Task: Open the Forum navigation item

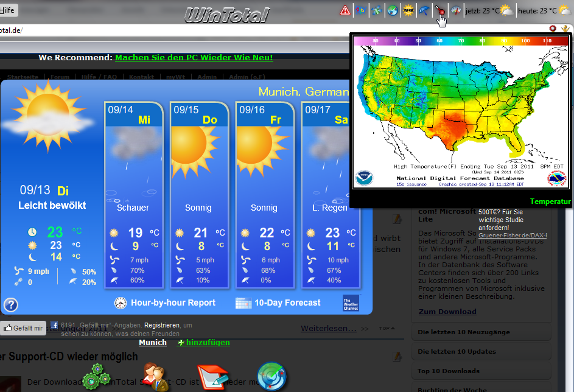Action: tap(60, 77)
